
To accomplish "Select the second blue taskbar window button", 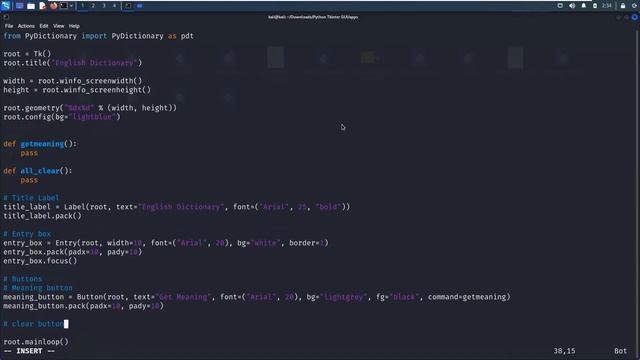I will (x=140, y=6).
